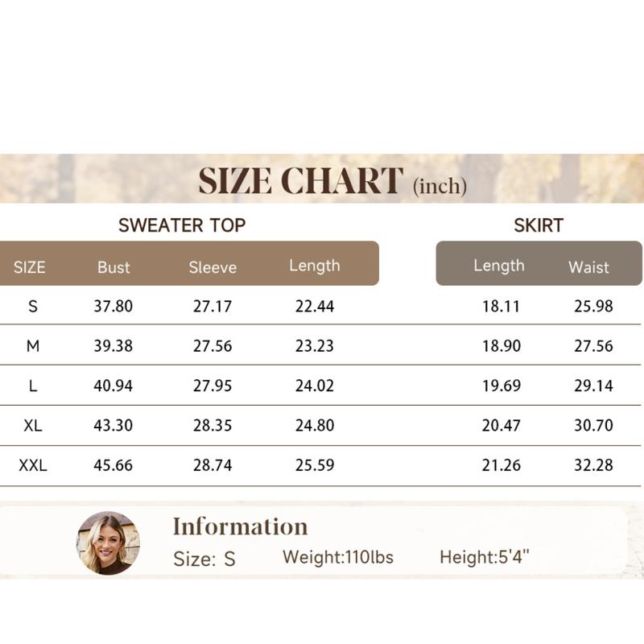
Task: Click the Information heading
Action: coord(240,526)
